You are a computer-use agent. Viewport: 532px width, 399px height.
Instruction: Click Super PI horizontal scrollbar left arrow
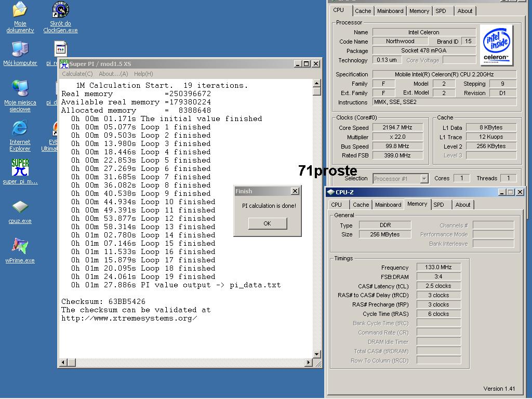tap(63, 362)
